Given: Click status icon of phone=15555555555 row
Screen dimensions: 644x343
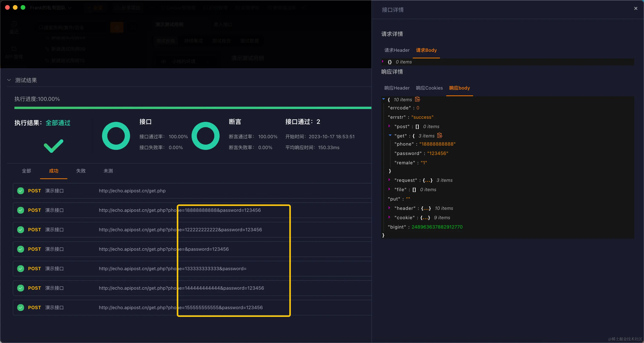Looking at the screenshot, I should [x=20, y=307].
